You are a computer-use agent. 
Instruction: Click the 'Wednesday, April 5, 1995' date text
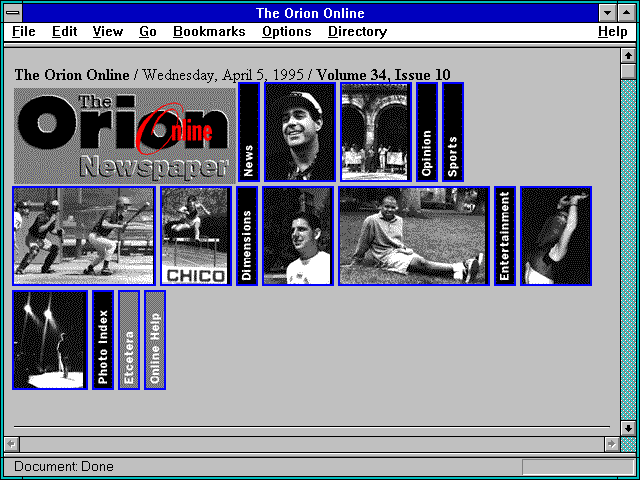223,75
